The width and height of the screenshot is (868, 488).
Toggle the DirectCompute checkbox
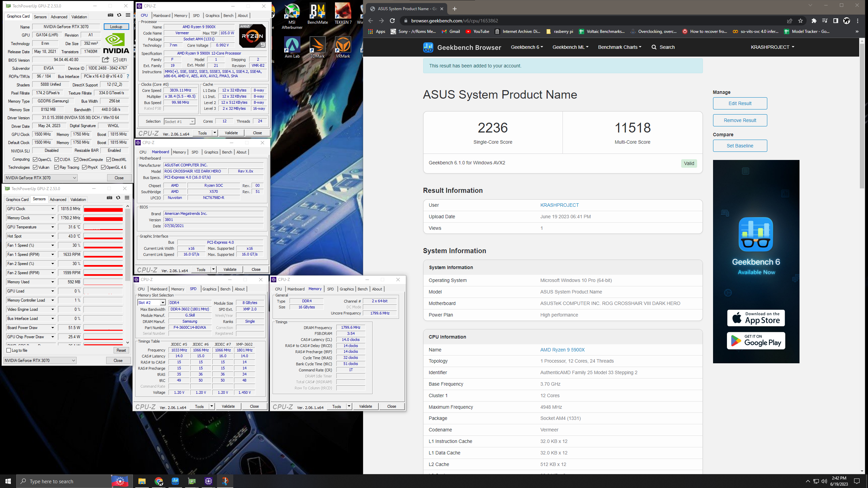pyautogui.click(x=76, y=160)
